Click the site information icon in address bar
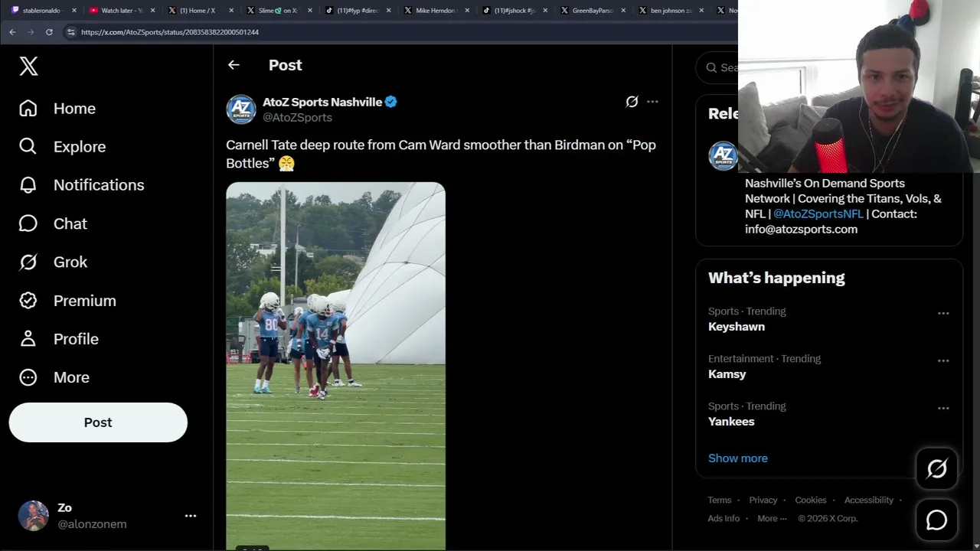 tap(71, 32)
